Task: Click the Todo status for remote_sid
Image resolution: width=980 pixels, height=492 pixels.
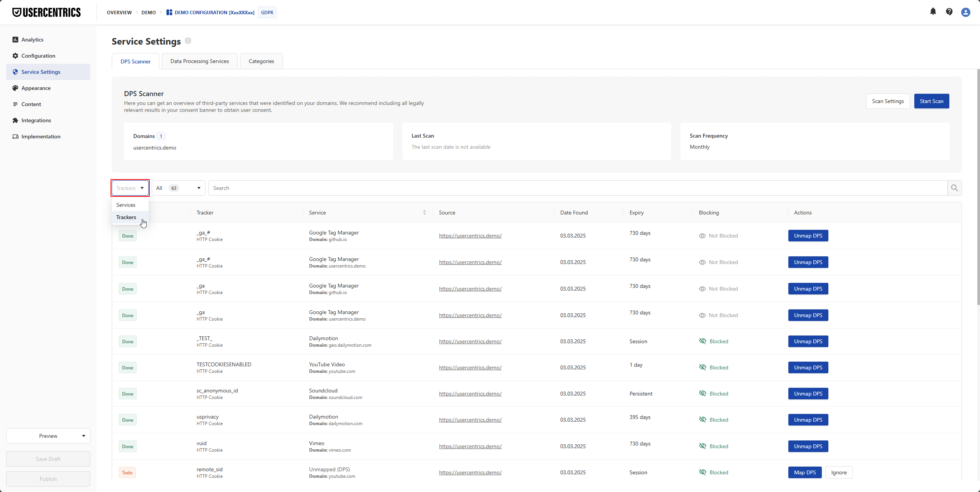Action: pyautogui.click(x=127, y=472)
